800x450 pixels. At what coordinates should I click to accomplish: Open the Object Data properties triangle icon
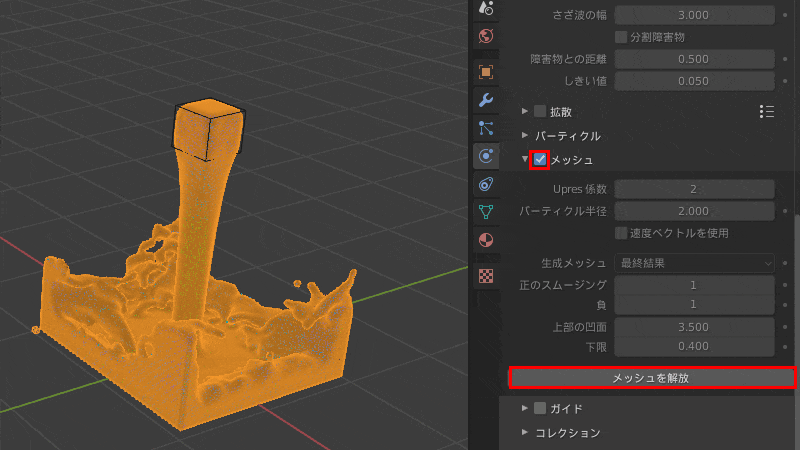[x=486, y=211]
